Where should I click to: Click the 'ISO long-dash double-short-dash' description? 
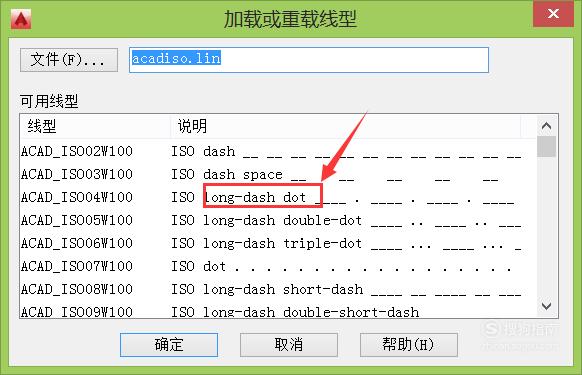(x=295, y=312)
